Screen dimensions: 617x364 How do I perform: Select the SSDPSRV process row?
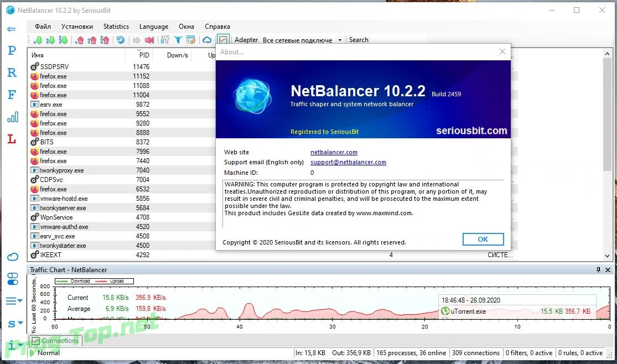point(122,67)
